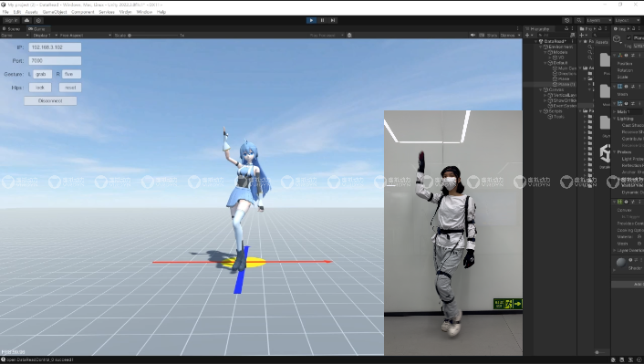The image size is (644, 364).
Task: Switch to the Scene tab
Action: coord(12,29)
